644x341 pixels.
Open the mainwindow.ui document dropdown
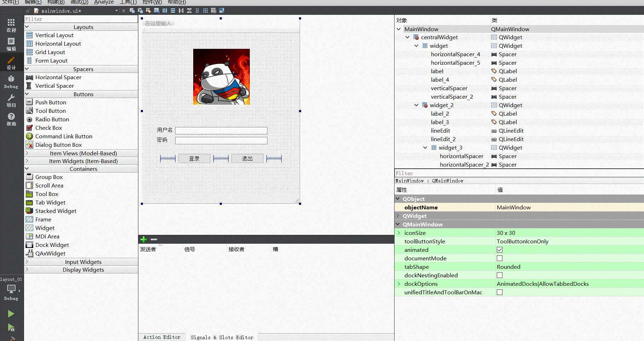116,11
